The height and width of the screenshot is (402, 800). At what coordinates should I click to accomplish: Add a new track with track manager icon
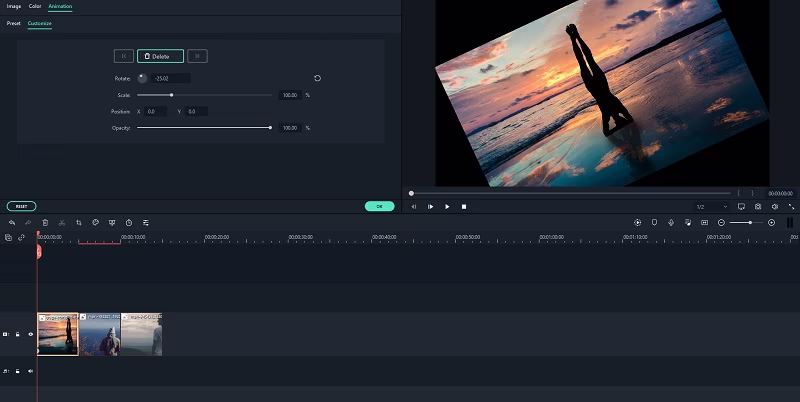(x=8, y=237)
